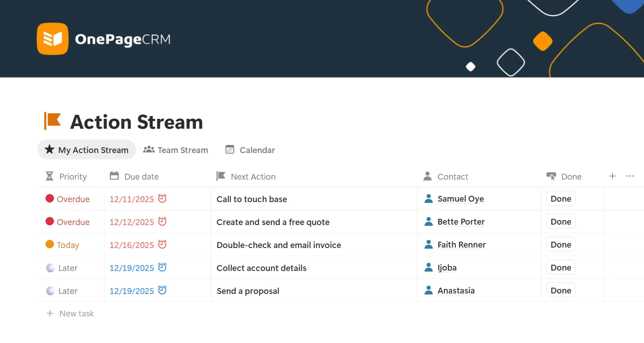Click the Later dot in the Send a proposal row
This screenshot has height=343, width=644.
coord(50,291)
